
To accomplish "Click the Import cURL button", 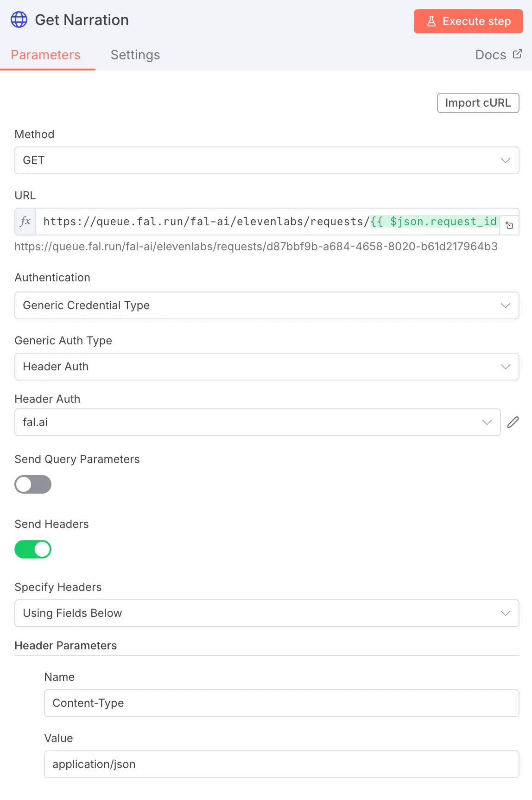I will [x=478, y=103].
